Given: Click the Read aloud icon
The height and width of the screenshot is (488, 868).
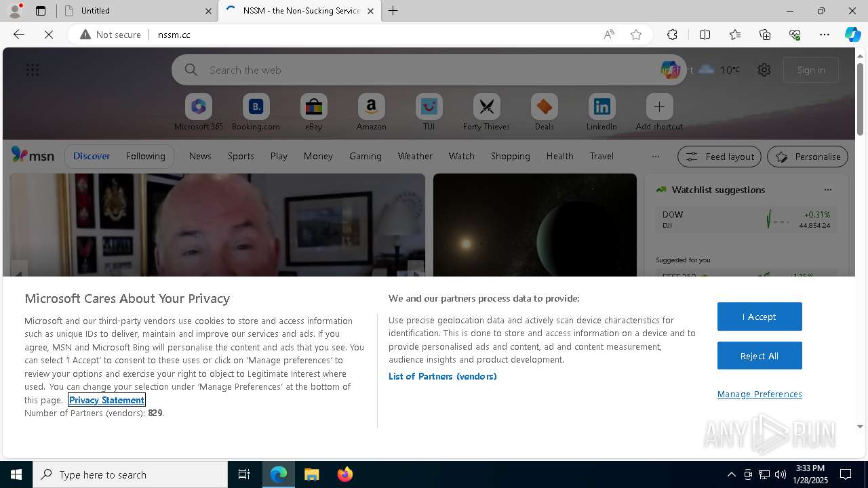Looking at the screenshot, I should (x=609, y=35).
